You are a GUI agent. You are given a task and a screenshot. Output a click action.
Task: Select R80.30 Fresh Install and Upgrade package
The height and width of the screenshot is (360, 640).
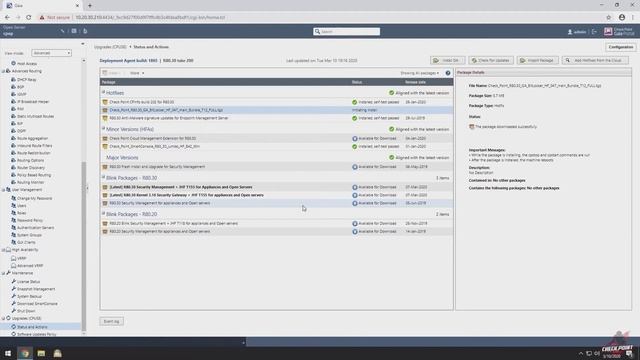(x=276, y=167)
